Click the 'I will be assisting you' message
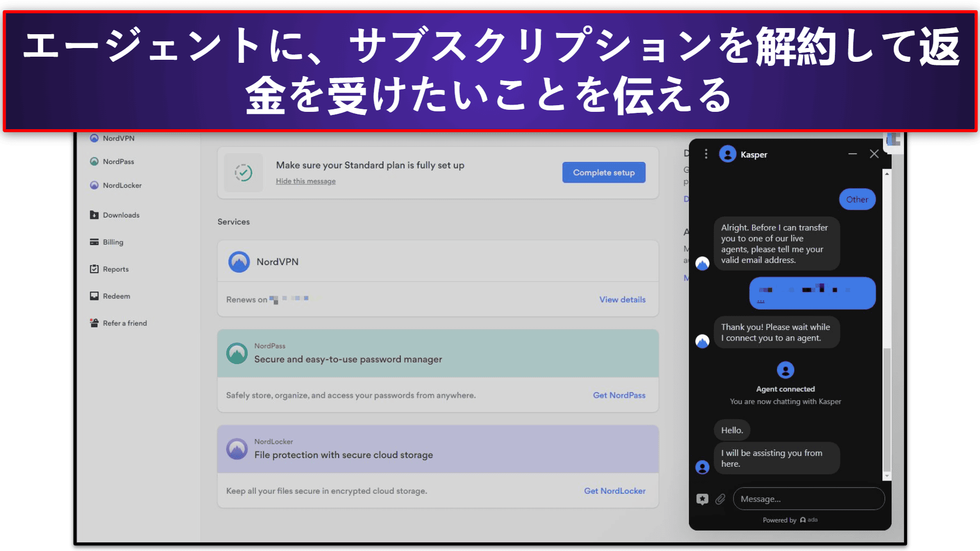The width and height of the screenshot is (980, 551). click(x=776, y=458)
